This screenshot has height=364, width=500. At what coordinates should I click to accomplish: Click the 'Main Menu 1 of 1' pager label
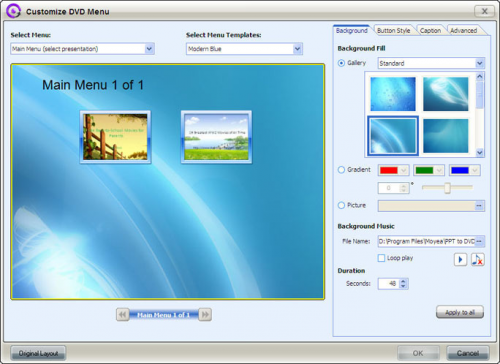pyautogui.click(x=164, y=315)
